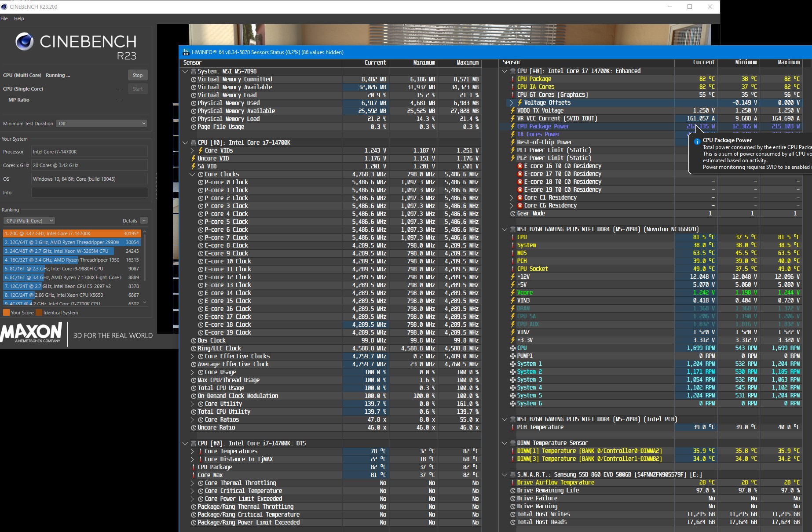Click the lightning bolt icon next to SA VID
The image size is (812, 532).
pos(194,167)
